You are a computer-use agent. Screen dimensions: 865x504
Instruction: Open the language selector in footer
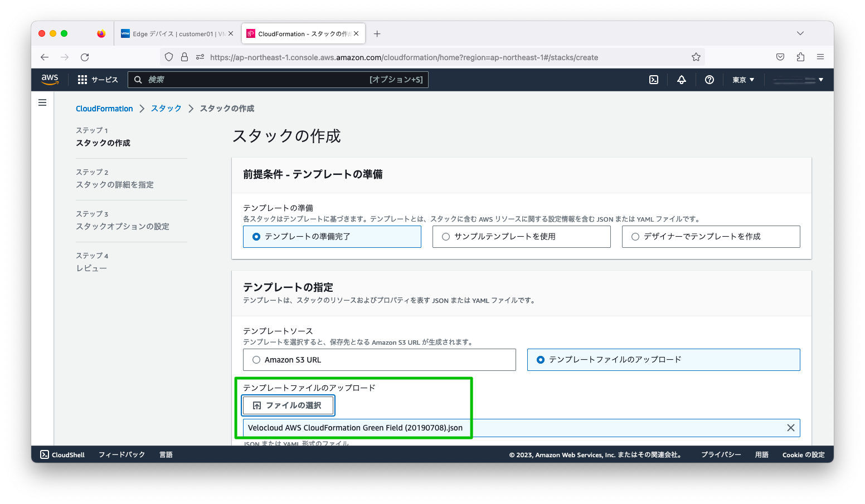166,454
